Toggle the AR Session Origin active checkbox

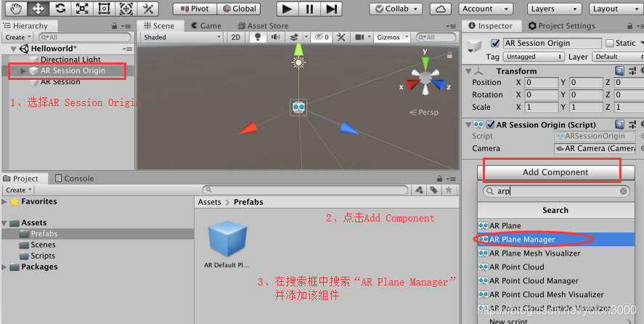495,43
